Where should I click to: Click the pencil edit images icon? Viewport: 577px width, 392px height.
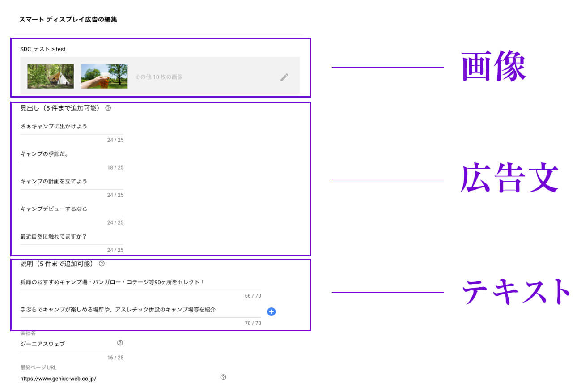click(284, 77)
